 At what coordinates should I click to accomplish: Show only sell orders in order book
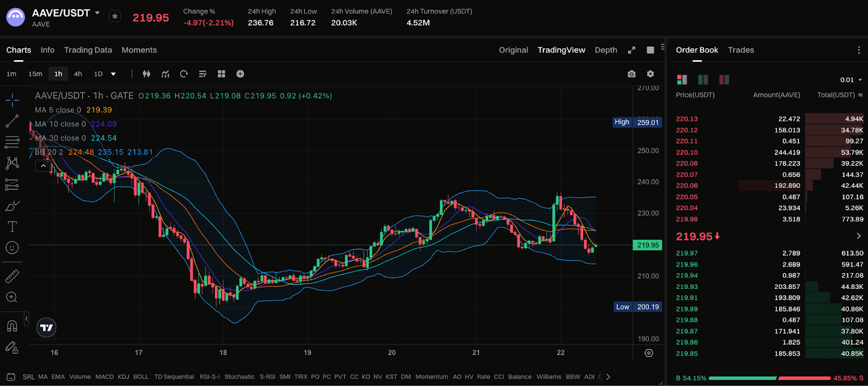click(x=724, y=80)
